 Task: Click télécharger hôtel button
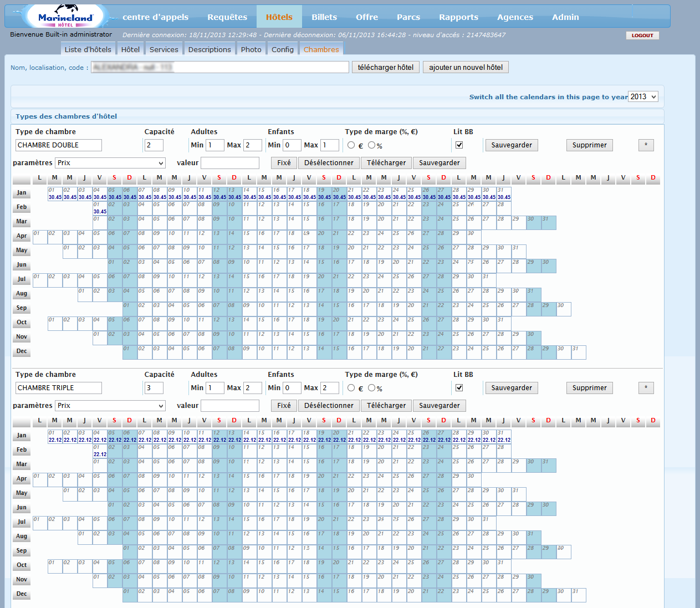[386, 67]
